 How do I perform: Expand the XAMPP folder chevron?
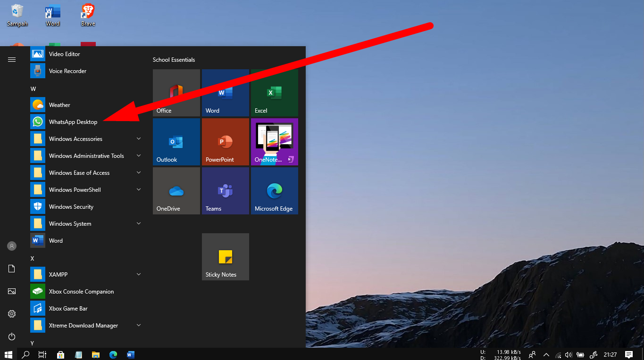pos(139,274)
